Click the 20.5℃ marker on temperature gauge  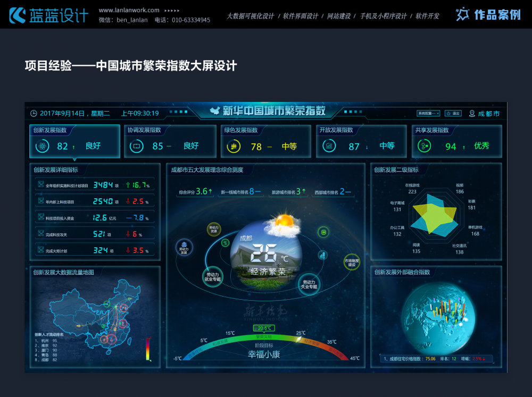[263, 328]
